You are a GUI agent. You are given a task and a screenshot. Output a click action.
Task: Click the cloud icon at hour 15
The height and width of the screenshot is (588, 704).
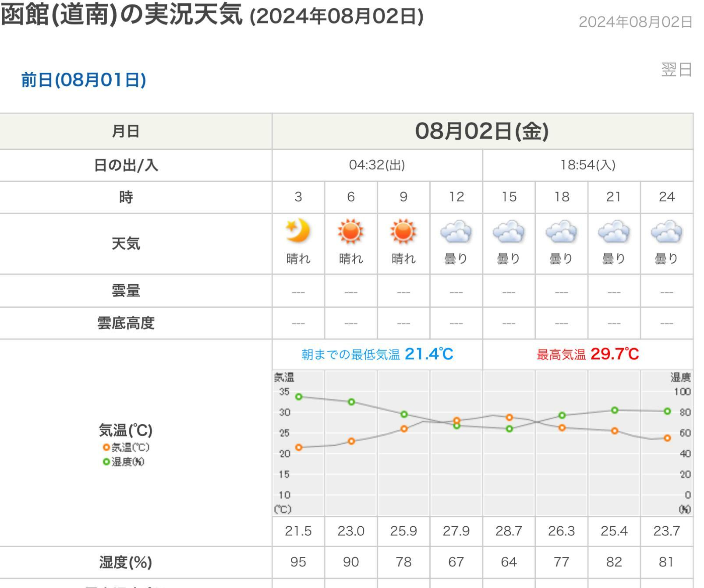click(509, 232)
